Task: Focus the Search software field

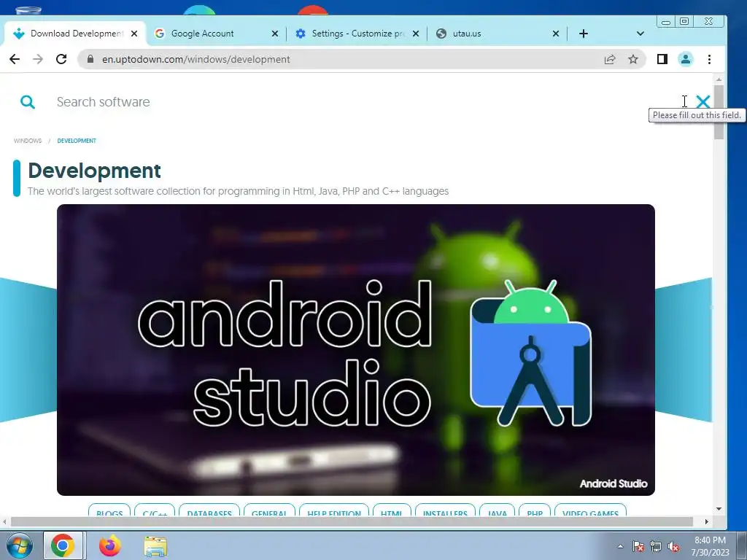Action: point(362,102)
